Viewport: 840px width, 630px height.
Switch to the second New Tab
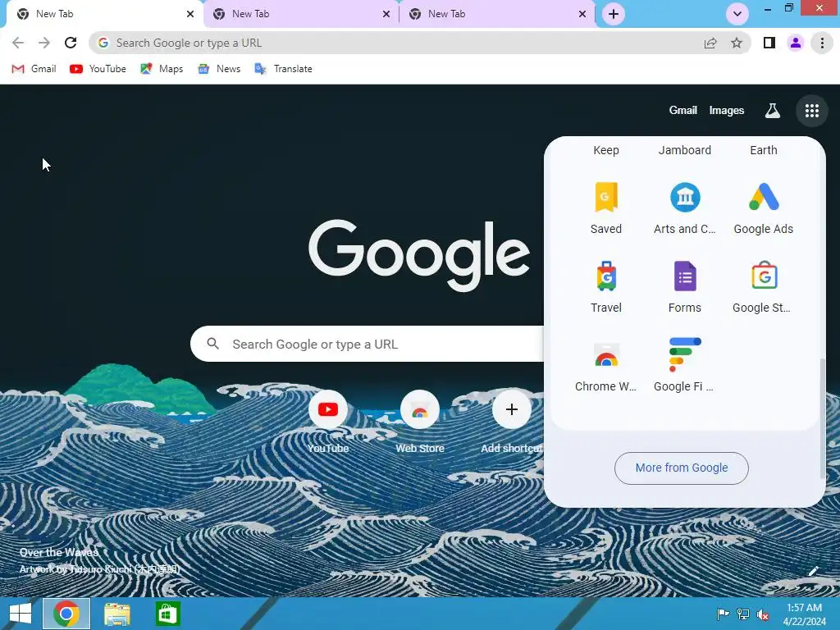click(301, 14)
